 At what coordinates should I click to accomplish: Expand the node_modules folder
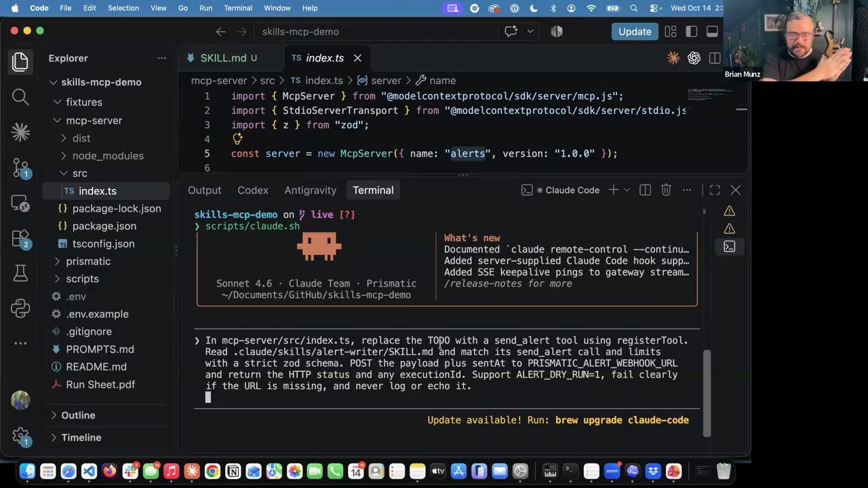pos(108,156)
